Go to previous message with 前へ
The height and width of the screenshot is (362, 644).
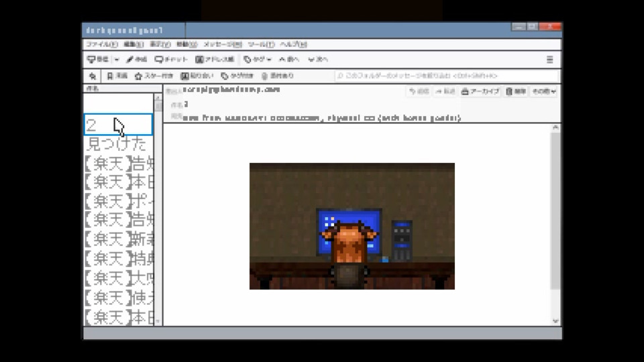point(289,60)
